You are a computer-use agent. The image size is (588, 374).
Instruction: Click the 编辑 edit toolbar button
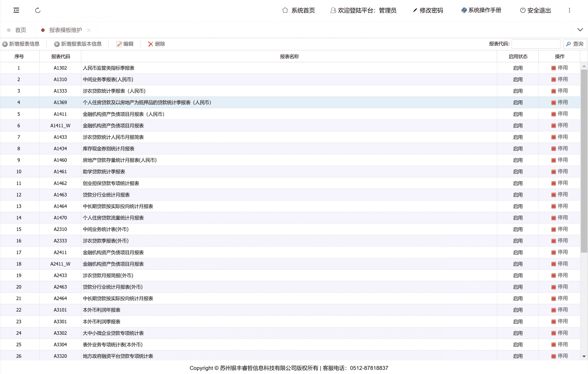pos(125,44)
